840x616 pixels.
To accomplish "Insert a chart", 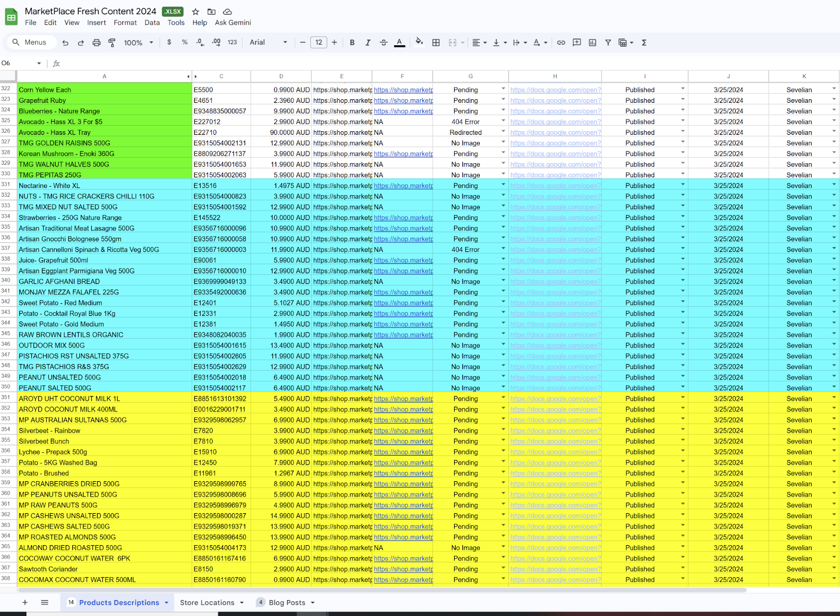I will (x=592, y=43).
